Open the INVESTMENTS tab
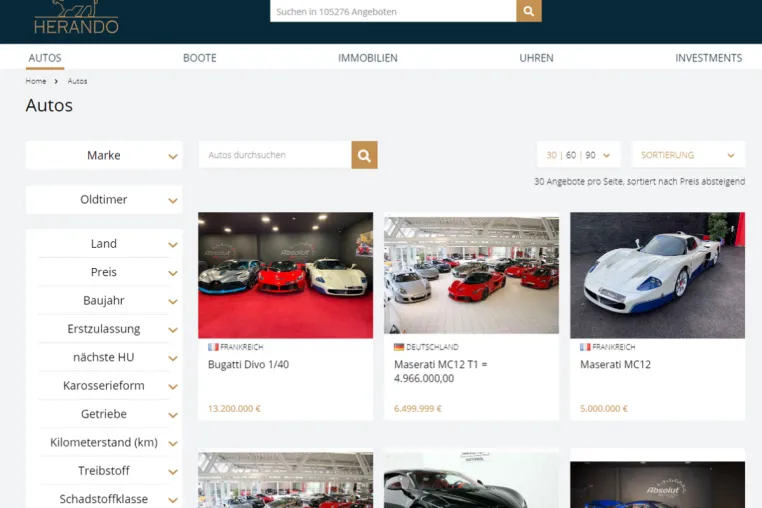The width and height of the screenshot is (762, 508). click(x=709, y=58)
